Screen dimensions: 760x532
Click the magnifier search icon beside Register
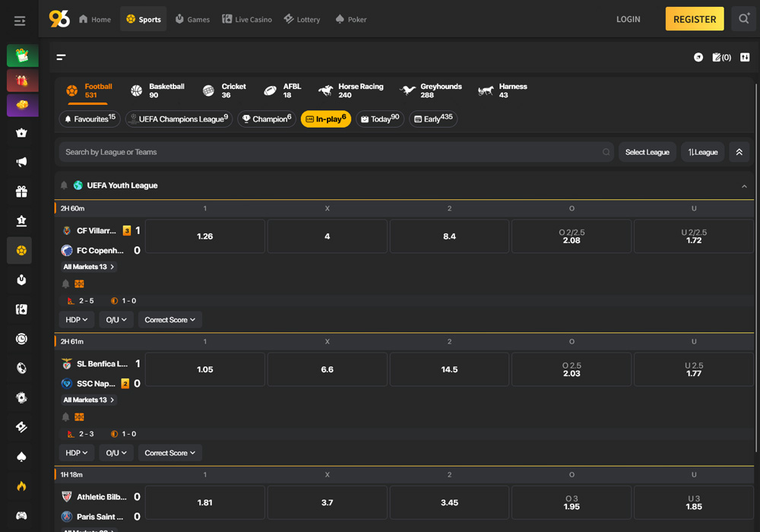pos(743,19)
